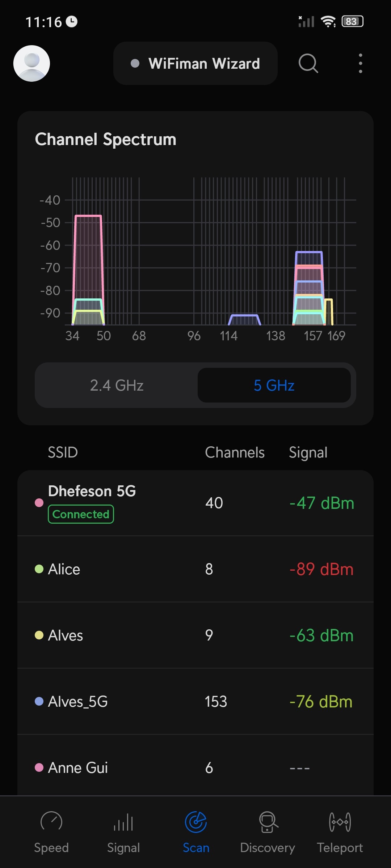
Task: Open the Alves_5G network row
Action: (195, 702)
